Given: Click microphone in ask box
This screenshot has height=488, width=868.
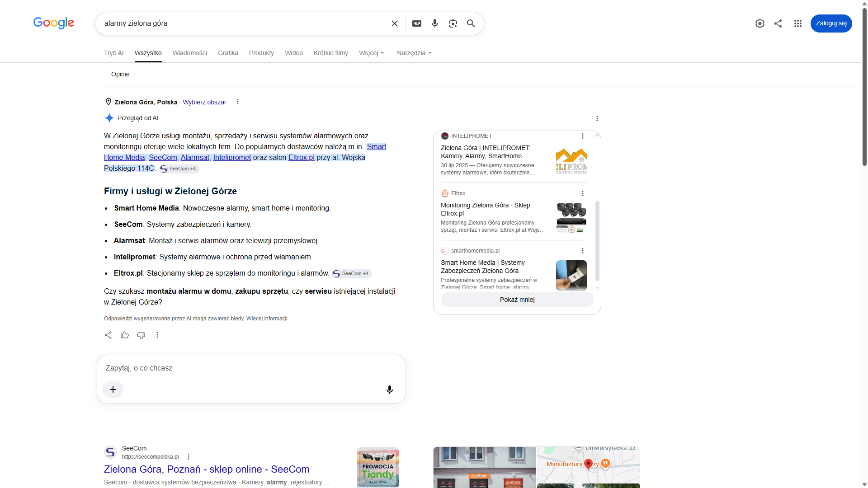Looking at the screenshot, I should 390,389.
